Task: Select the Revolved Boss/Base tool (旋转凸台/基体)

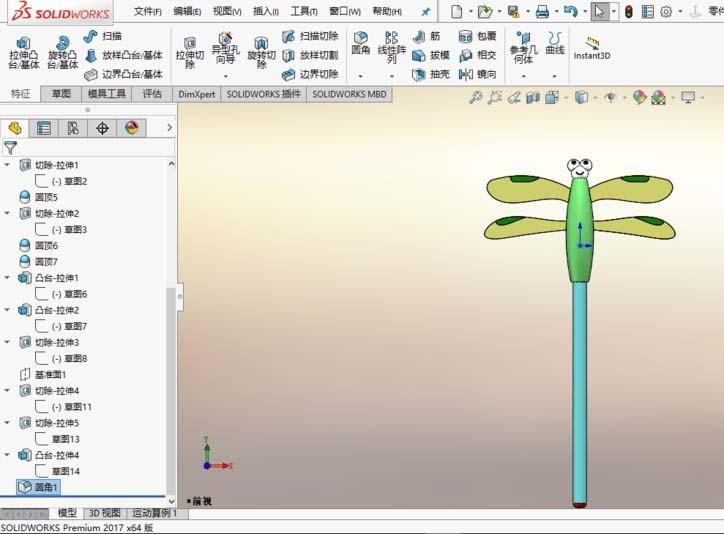Action: 62,53
